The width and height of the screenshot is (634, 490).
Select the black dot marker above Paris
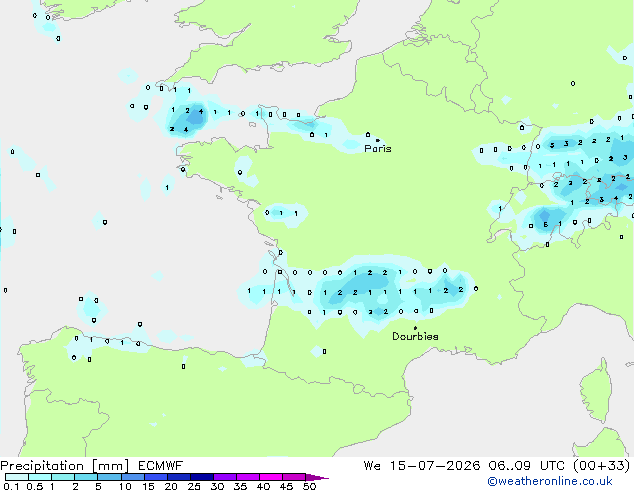point(378,140)
